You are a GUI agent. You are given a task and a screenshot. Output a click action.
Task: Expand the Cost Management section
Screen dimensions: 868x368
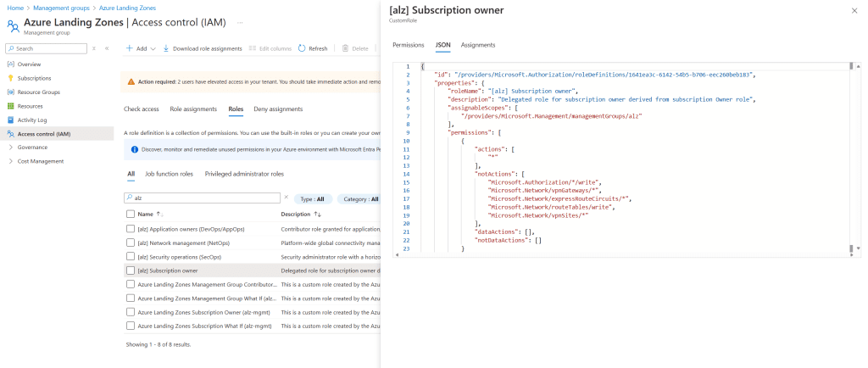[x=9, y=161]
